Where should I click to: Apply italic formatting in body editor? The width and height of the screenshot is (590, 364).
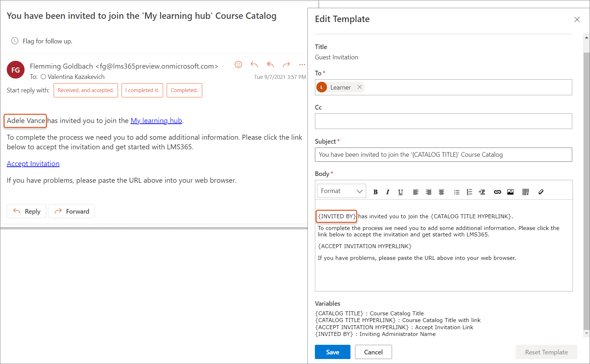tap(388, 192)
